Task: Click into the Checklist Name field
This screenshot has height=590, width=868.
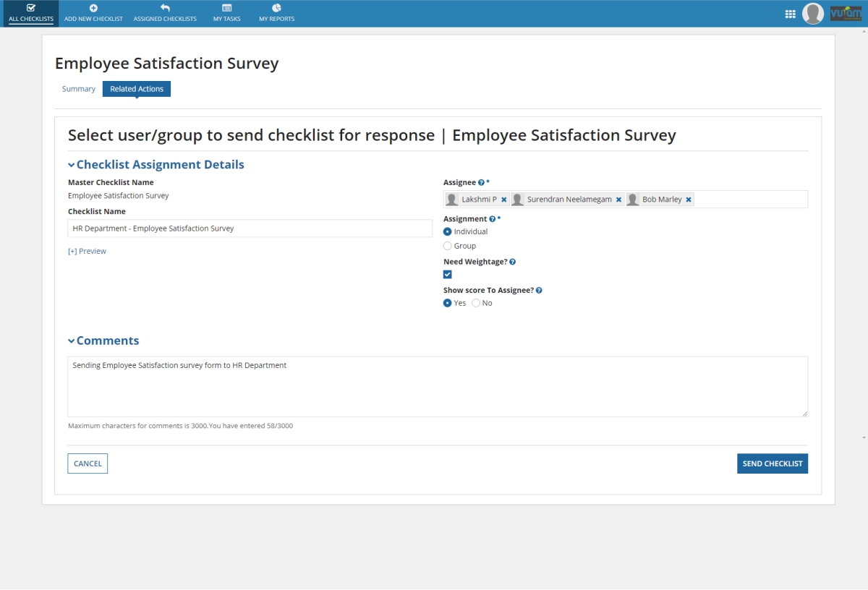Action: coord(250,228)
